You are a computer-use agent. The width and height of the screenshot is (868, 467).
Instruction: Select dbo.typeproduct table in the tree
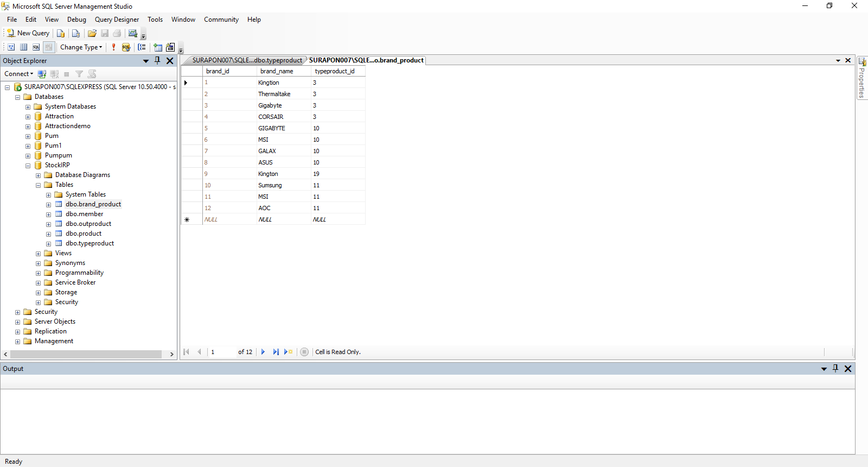click(90, 243)
